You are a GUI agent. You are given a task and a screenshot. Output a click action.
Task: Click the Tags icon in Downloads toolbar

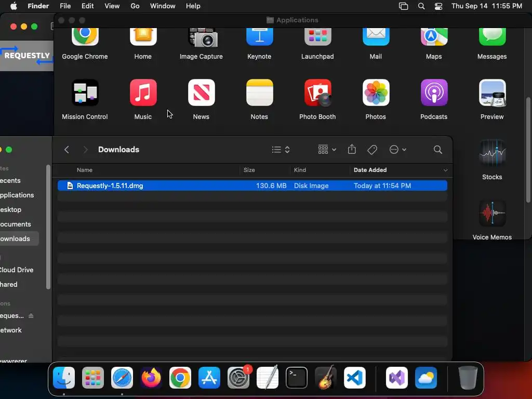tap(372, 150)
